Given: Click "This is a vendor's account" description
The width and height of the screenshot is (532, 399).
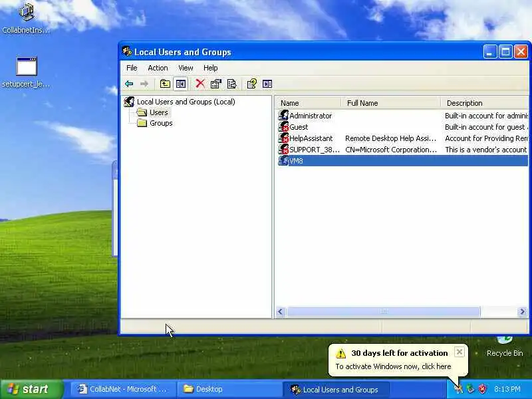Looking at the screenshot, I should [x=486, y=150].
